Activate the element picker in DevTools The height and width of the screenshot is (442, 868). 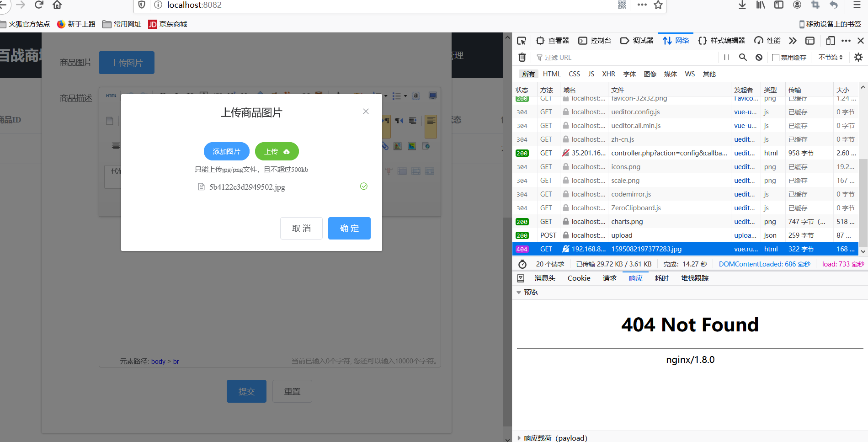(522, 41)
